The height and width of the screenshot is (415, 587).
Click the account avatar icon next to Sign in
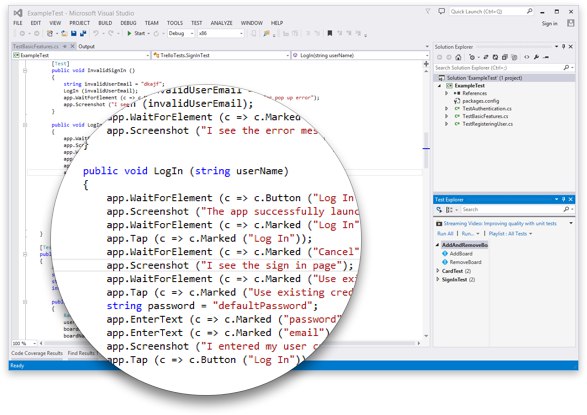pyautogui.click(x=571, y=23)
